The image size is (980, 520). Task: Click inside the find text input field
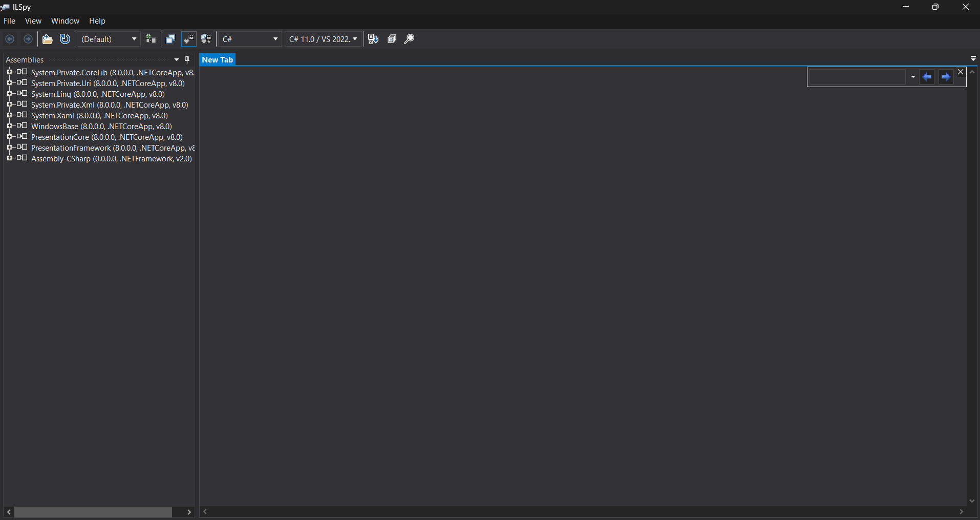(857, 77)
